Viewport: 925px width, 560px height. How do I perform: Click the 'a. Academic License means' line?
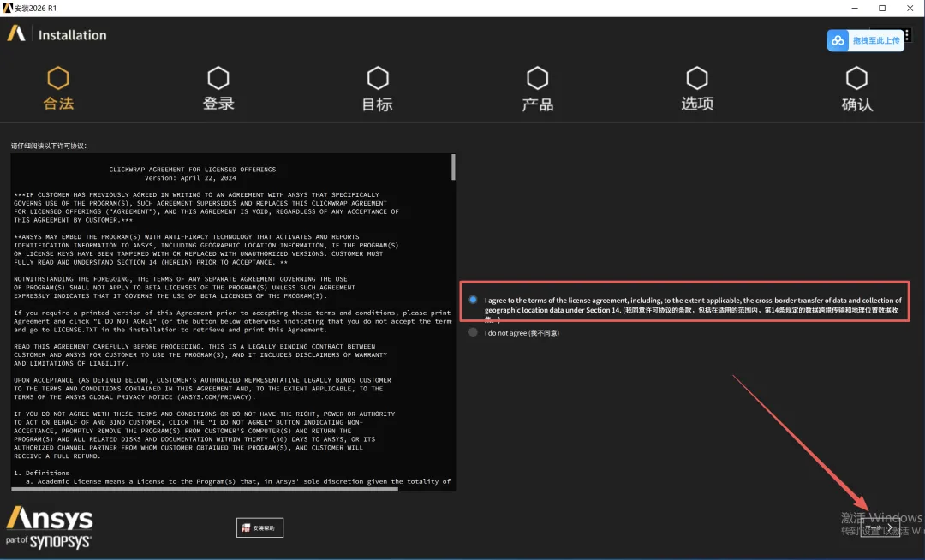pos(238,481)
